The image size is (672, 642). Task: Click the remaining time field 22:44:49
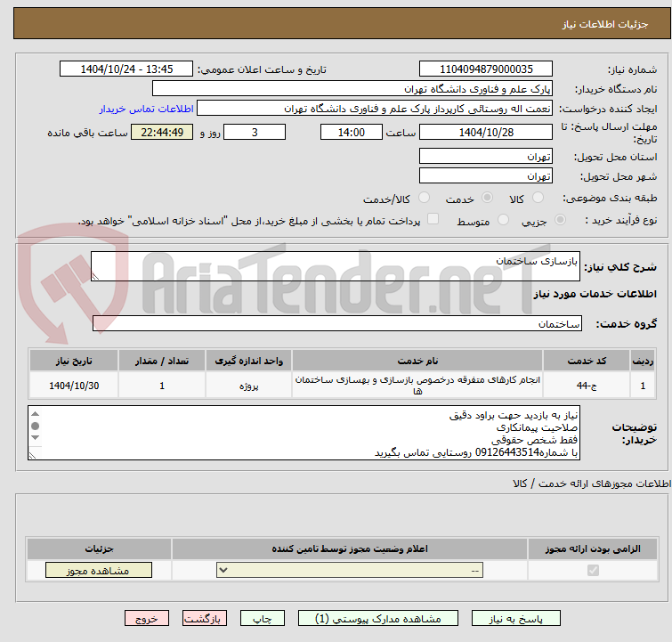click(162, 132)
